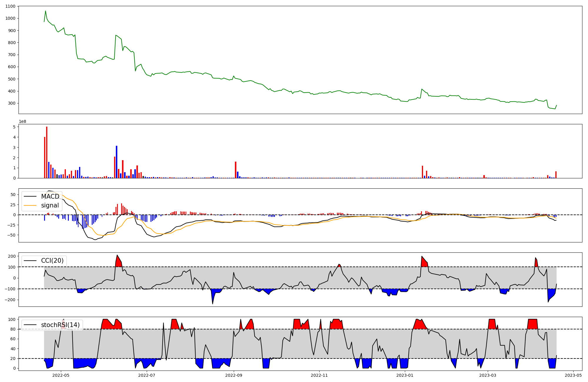Viewport: 588px width, 382px height.
Task: Click the 2023-03 date axis label
Action: pos(488,375)
